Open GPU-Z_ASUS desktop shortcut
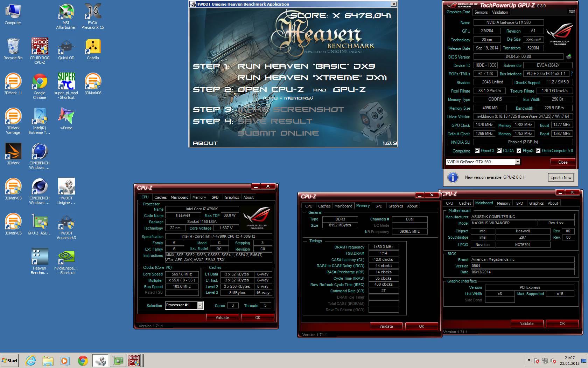Screen dimensions: 588x368 pos(40,224)
